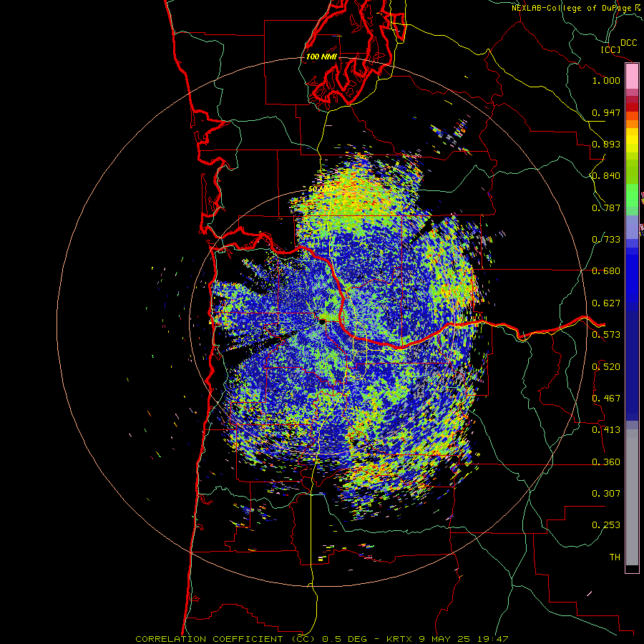Screen dimensions: 644x644
Task: Select the 0.680 scale value
Action: click(606, 271)
